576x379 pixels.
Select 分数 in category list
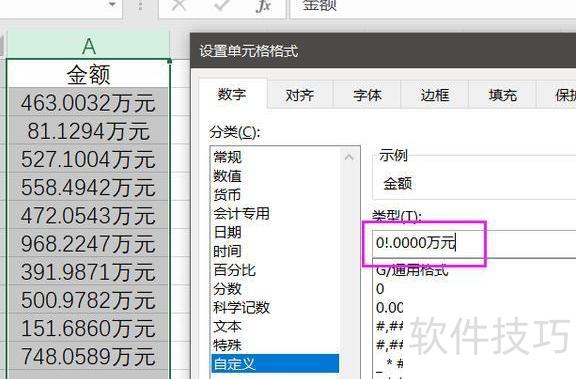click(275, 289)
